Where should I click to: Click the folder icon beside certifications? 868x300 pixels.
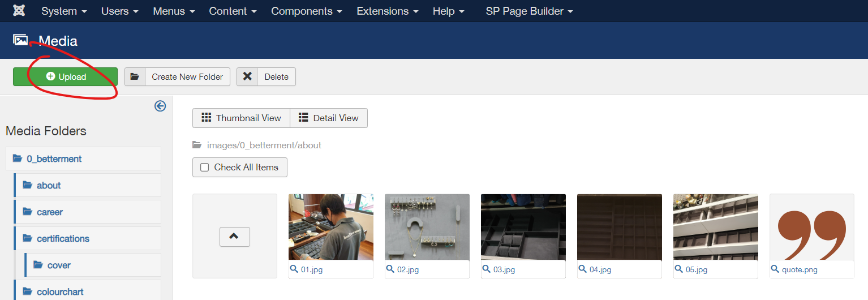click(x=28, y=238)
